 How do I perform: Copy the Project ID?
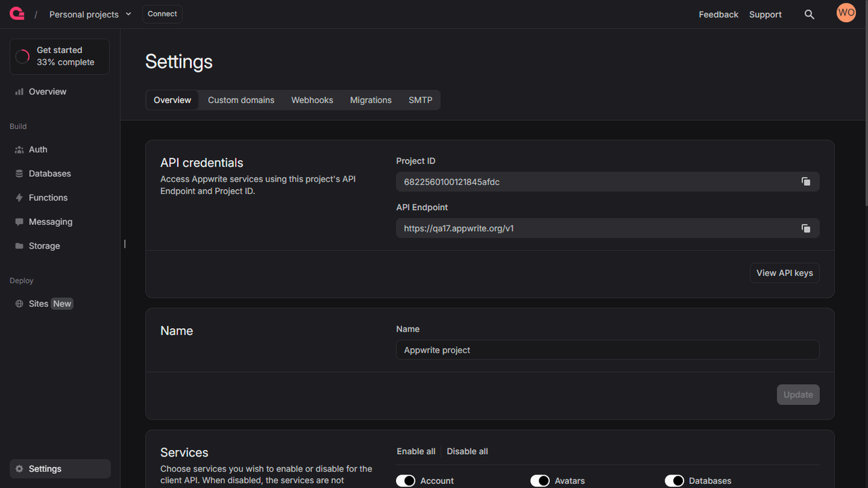[806, 182]
